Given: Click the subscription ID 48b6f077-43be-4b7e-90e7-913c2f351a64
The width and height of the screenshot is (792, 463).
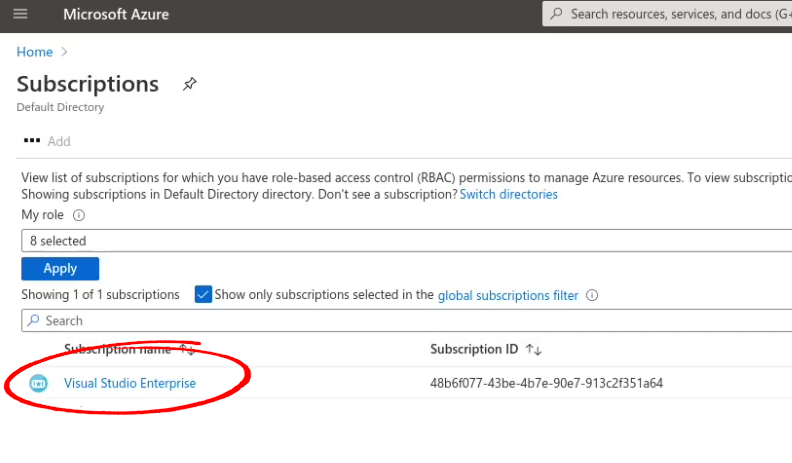Looking at the screenshot, I should [546, 383].
